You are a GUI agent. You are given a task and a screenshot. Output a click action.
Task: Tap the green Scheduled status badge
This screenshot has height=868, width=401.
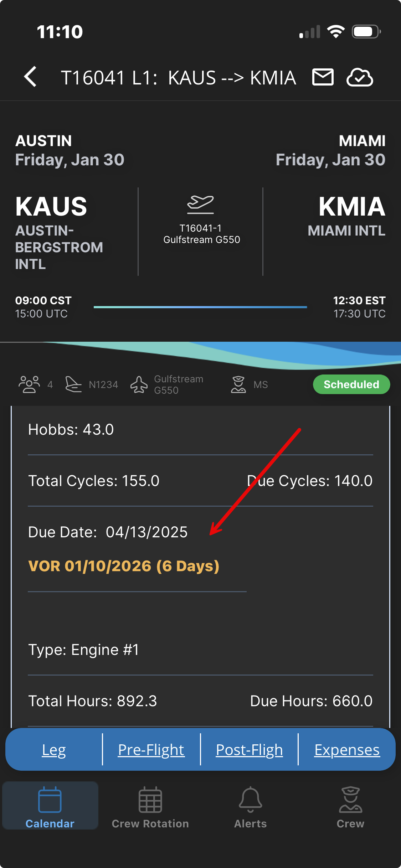pos(351,384)
